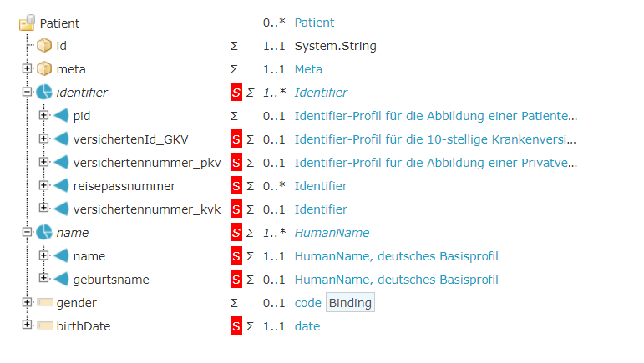Screen dimensions: 644x363
Task: Expand the gender element node
Action: tap(28, 302)
